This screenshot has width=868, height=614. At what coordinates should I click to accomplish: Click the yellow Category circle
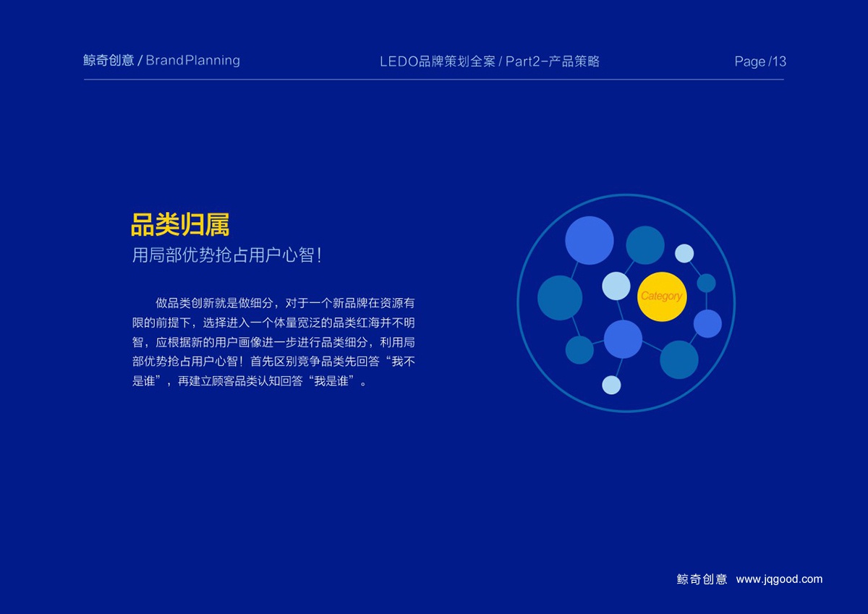(661, 297)
